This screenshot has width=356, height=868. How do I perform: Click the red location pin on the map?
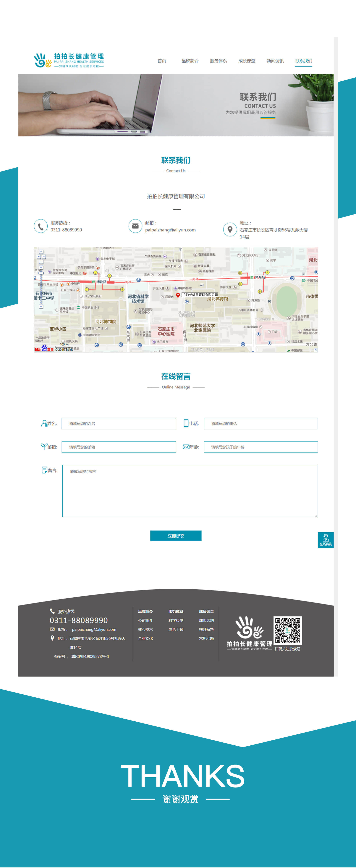pyautogui.click(x=178, y=295)
